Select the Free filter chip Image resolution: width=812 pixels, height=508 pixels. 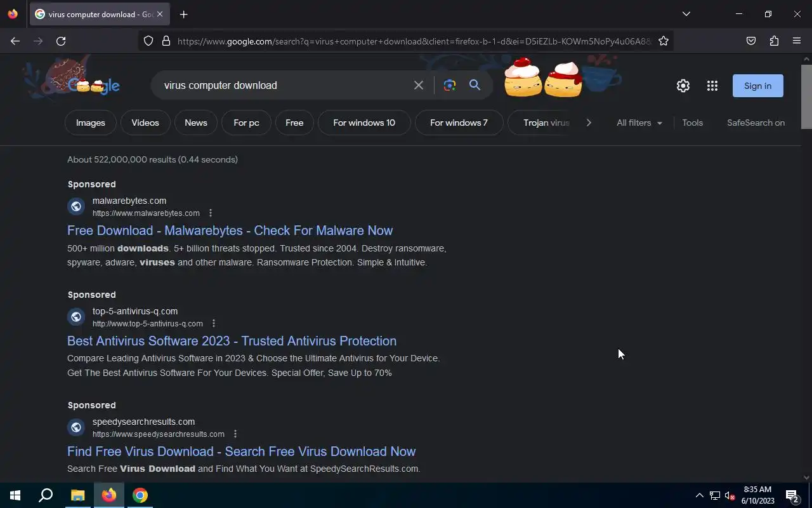tap(294, 123)
